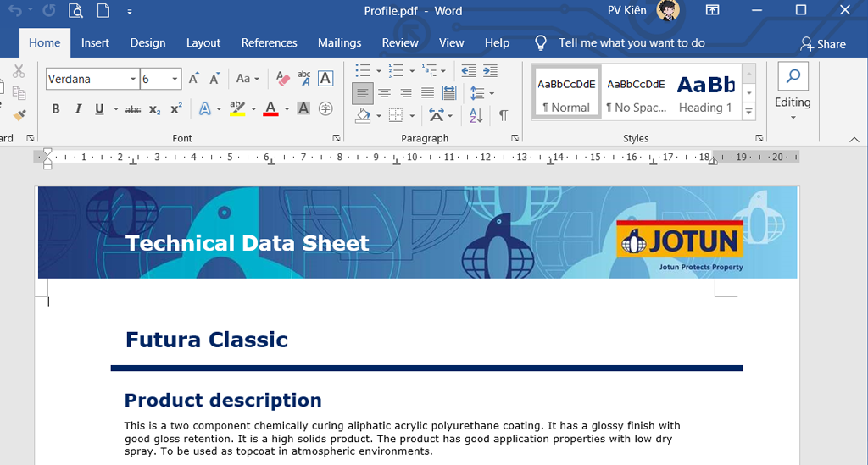Click the Tell me what you want to do box
Image resolution: width=868 pixels, height=465 pixels.
coord(620,42)
